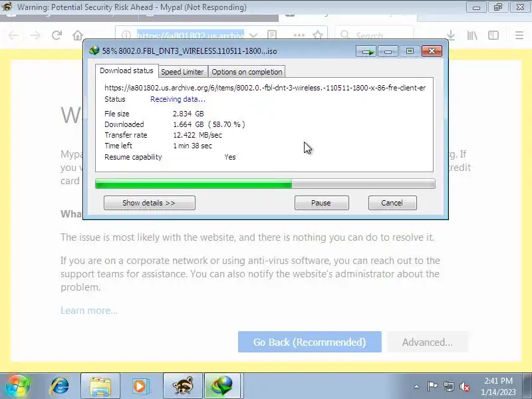Open the taskbar clock showing 2:41 PM
This screenshot has width=532, height=399.
coord(498,386)
